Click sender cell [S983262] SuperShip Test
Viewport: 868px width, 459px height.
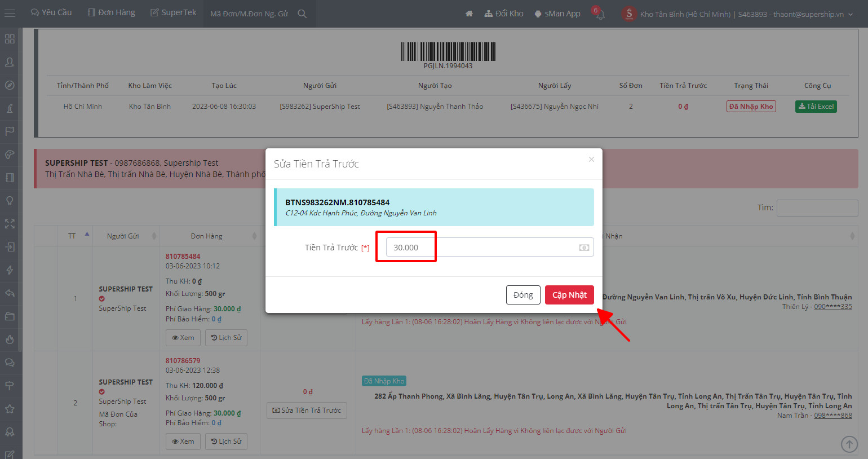(320, 107)
